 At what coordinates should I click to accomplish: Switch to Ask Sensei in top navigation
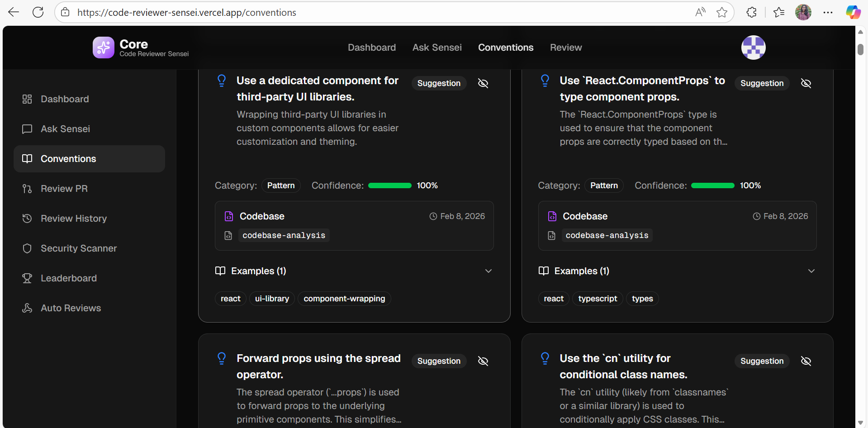pos(437,48)
